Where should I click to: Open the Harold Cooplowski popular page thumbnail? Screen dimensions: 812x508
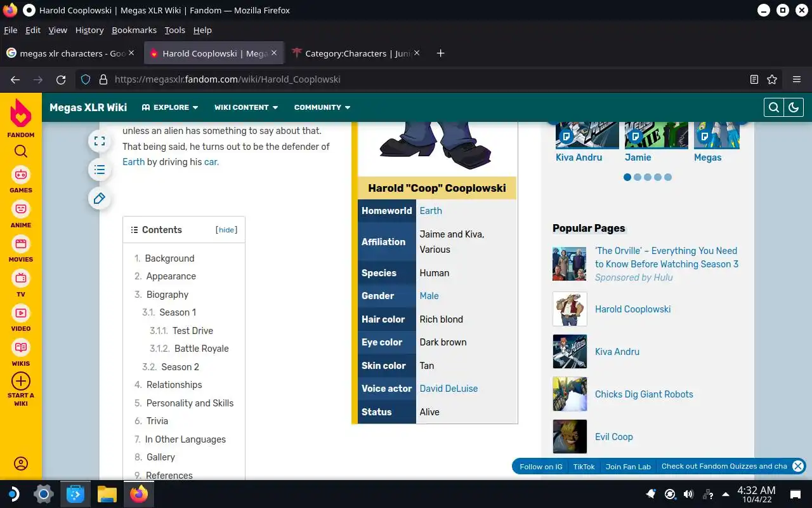click(x=570, y=309)
